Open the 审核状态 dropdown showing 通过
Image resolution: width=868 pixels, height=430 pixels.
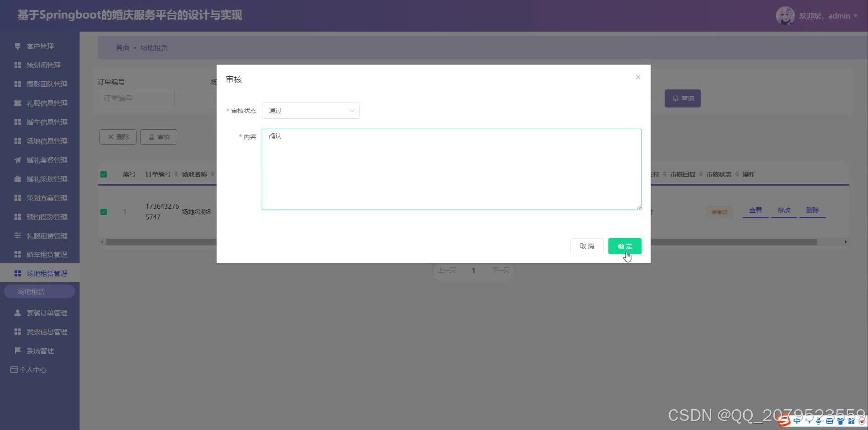[x=311, y=110]
